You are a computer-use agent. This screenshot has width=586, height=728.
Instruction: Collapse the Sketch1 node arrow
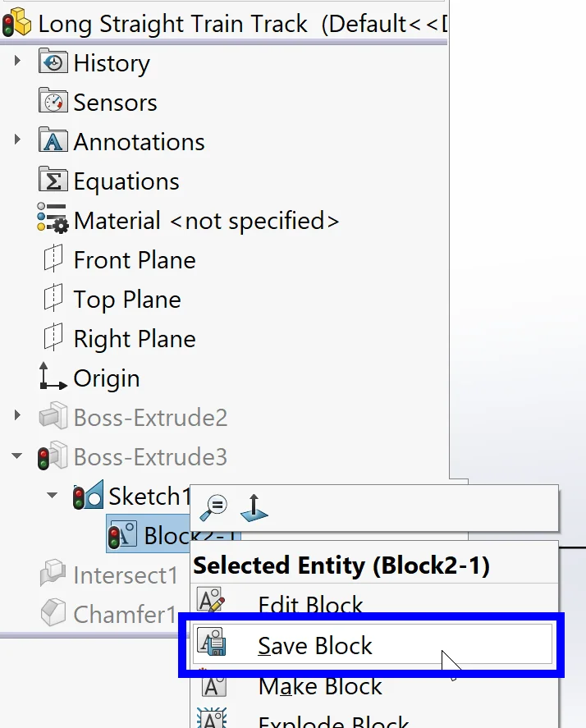pos(53,496)
